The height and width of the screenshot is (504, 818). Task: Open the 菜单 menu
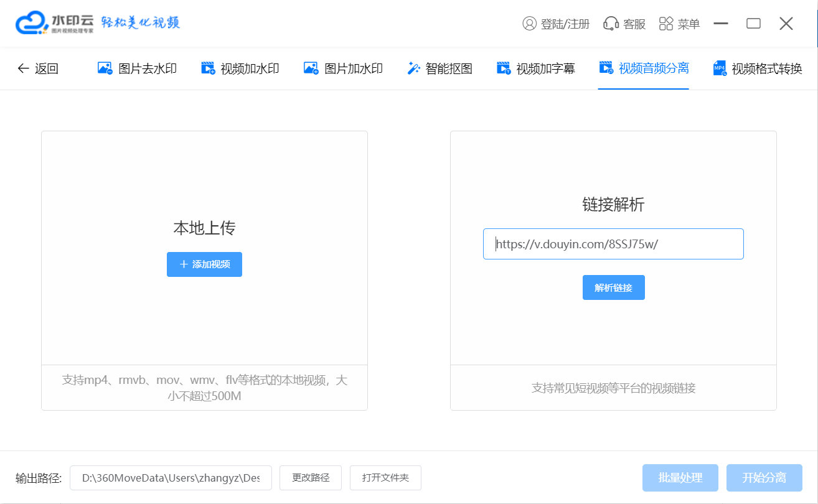[x=689, y=24]
